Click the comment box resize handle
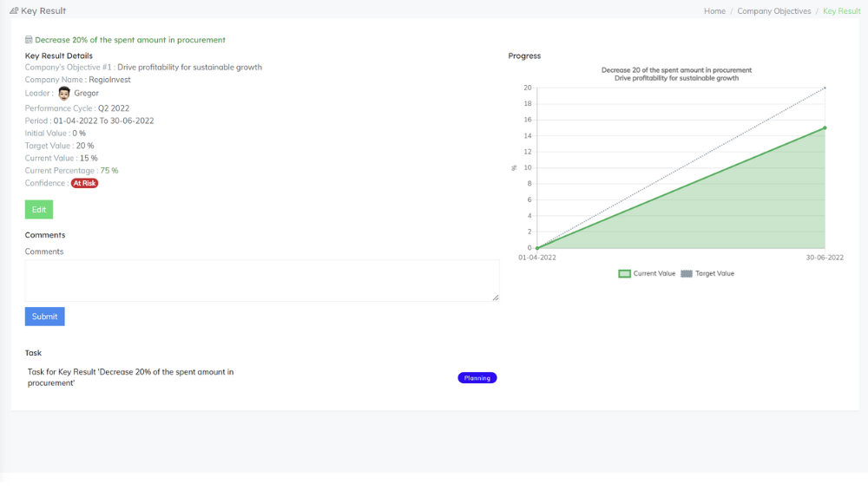The height and width of the screenshot is (490, 868). click(x=496, y=297)
